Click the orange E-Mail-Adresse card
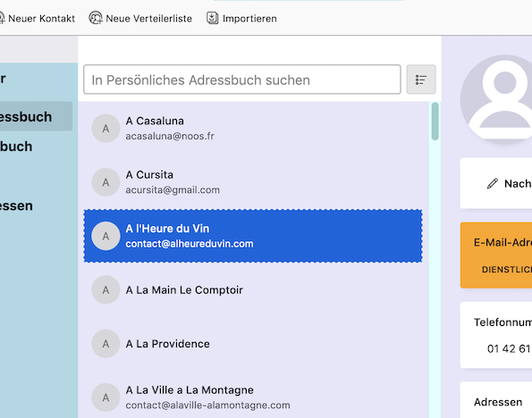The image size is (532, 418). 496,255
